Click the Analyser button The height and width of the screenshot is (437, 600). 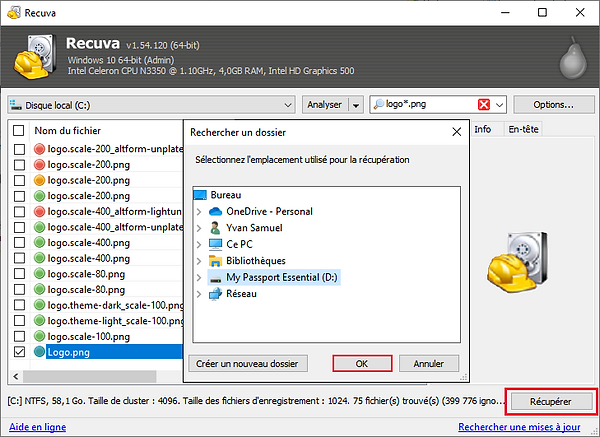(324, 104)
